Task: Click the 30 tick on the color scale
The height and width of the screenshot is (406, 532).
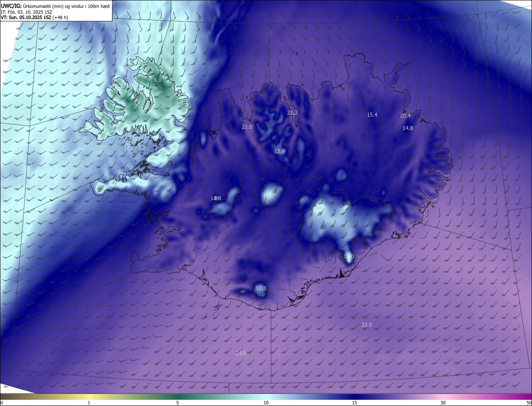Action: (443, 403)
